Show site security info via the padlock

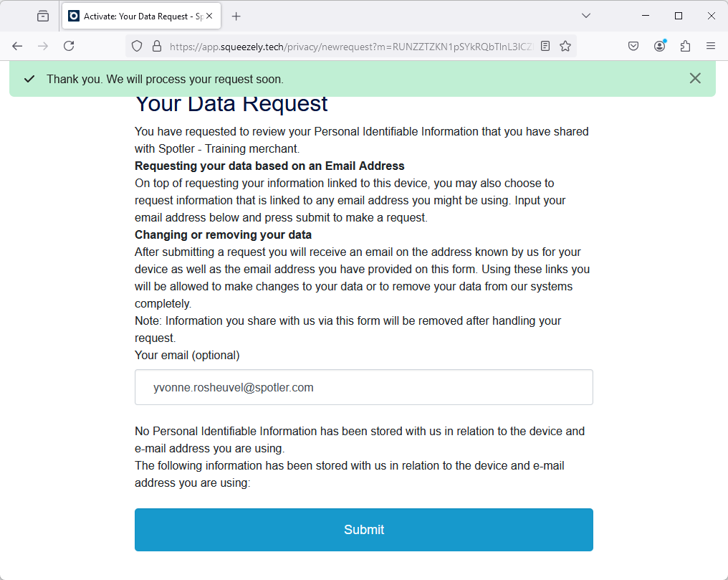click(x=157, y=46)
